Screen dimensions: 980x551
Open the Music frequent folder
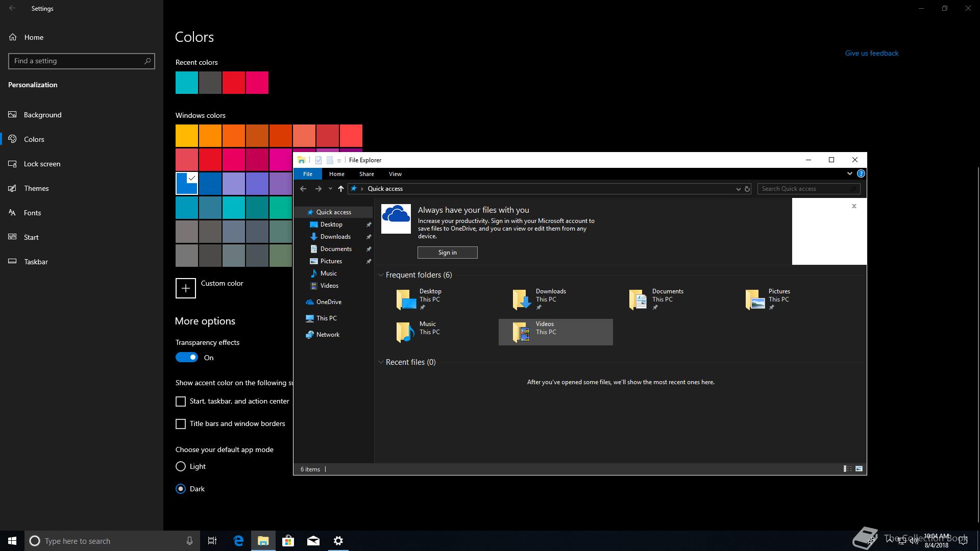coord(439,332)
